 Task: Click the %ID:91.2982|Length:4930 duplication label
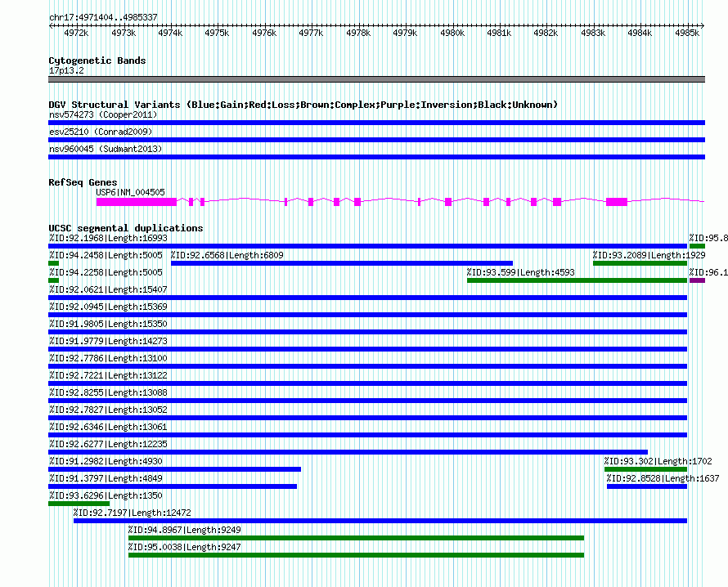[x=106, y=461]
